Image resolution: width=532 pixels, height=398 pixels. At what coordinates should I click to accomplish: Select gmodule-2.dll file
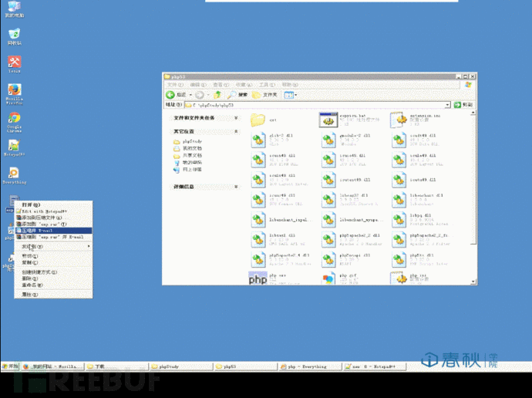coord(345,140)
